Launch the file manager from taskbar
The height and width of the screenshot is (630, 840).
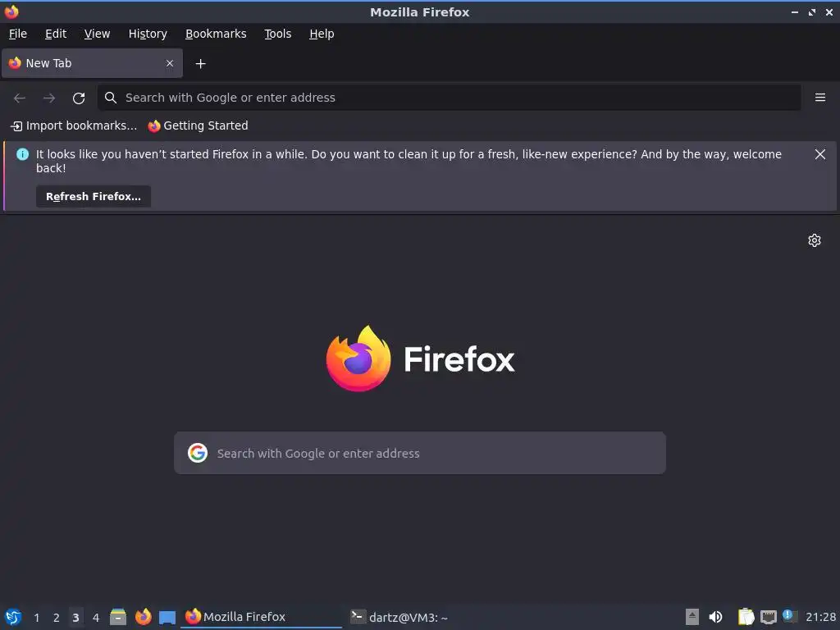click(x=118, y=617)
